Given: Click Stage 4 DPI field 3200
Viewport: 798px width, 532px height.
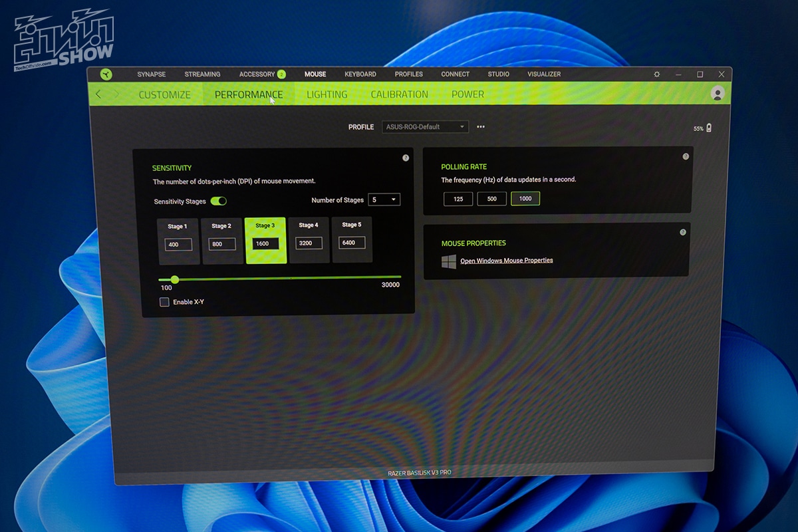Looking at the screenshot, I should pyautogui.click(x=309, y=243).
